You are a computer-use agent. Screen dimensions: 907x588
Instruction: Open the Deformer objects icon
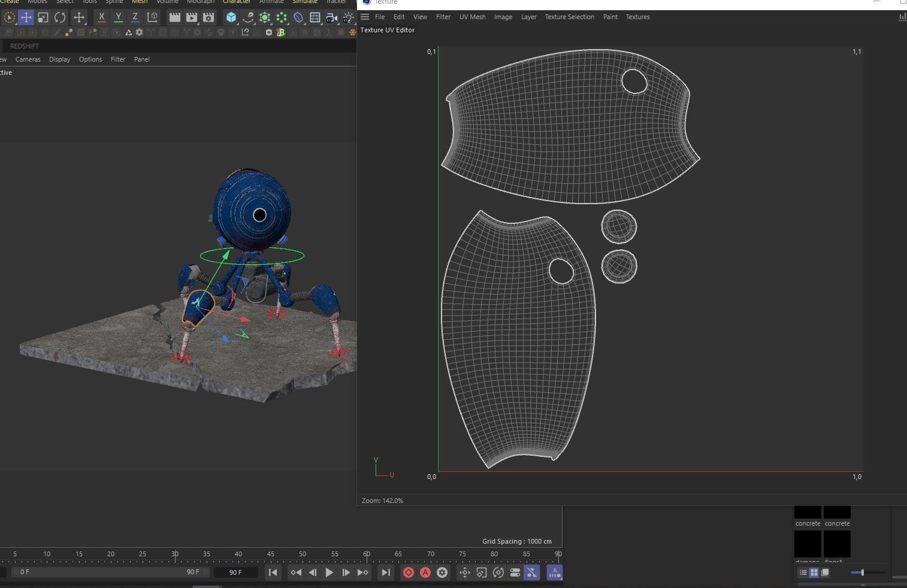[x=298, y=17]
